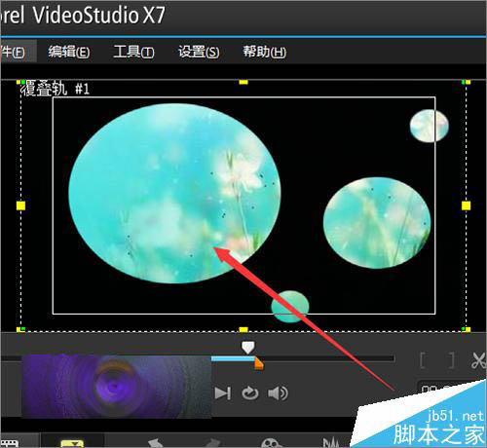Click the blue trimmed segment of preview bar
The height and width of the screenshot is (448, 487).
233,358
